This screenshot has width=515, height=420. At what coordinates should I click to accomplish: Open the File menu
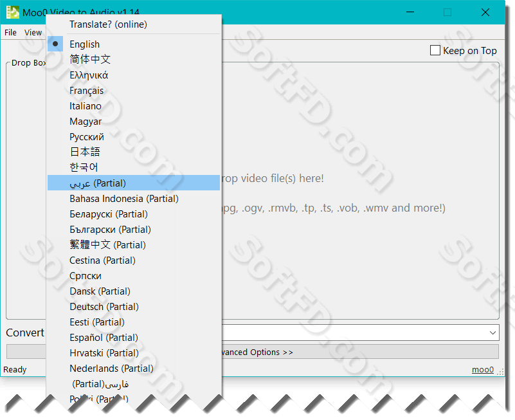10,33
